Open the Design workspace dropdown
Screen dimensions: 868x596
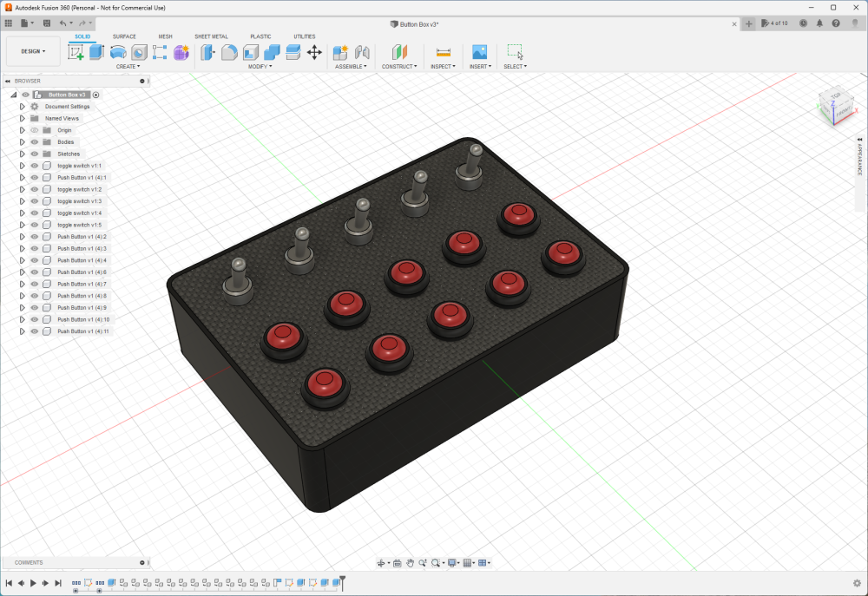click(33, 51)
